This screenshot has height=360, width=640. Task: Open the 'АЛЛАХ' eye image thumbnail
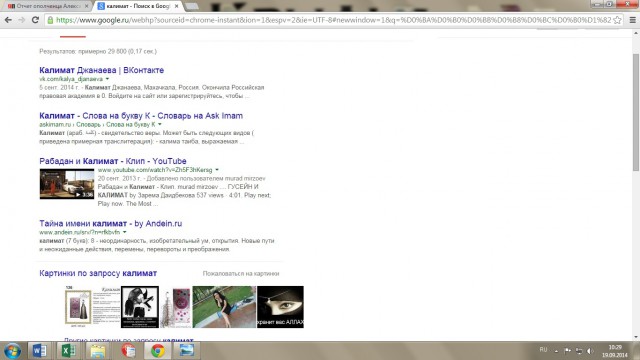click(280, 307)
